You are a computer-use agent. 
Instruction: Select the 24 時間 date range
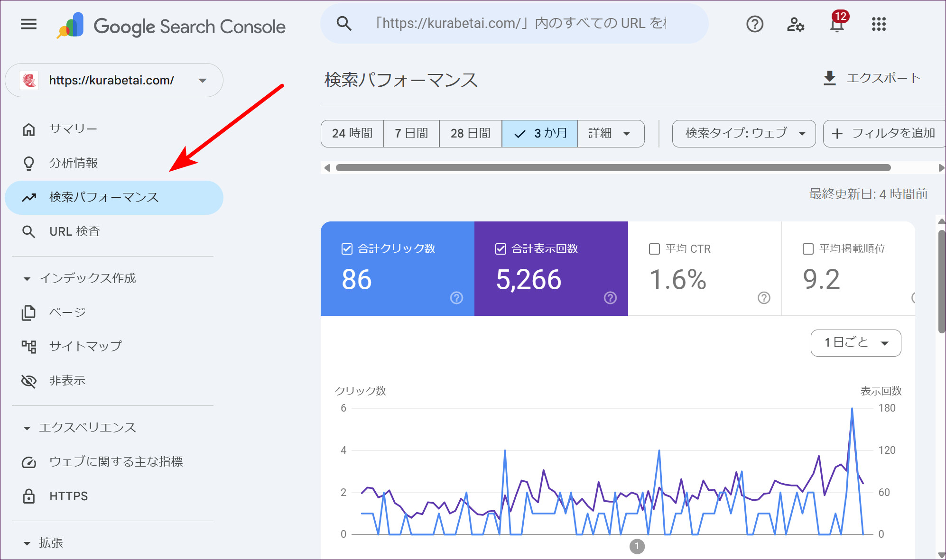(x=352, y=134)
